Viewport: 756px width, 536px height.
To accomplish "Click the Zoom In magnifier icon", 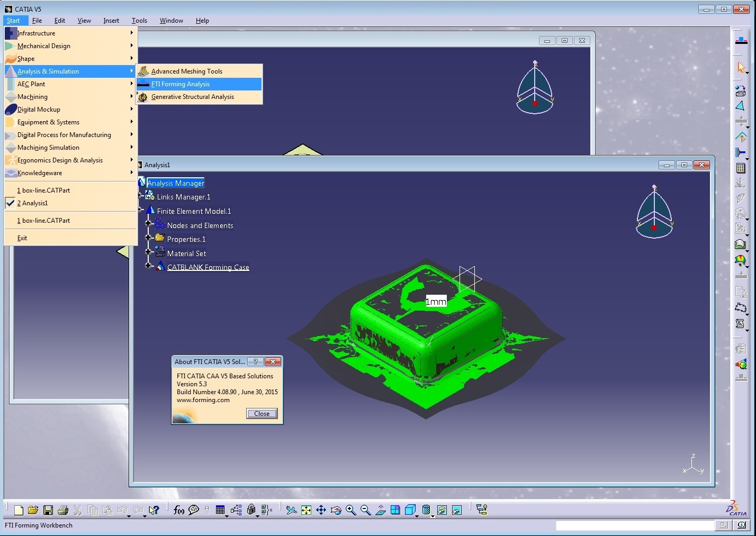I will point(350,510).
